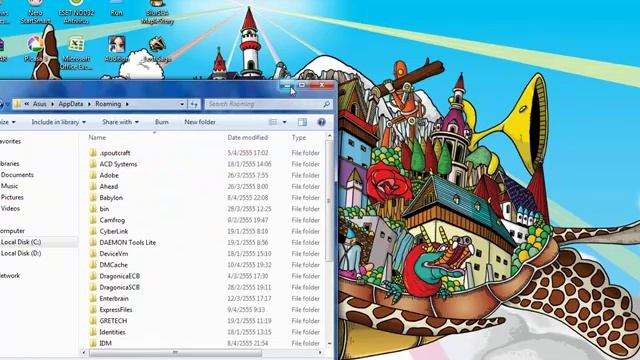The image size is (640, 360).
Task: Open Documents in the navigation pane
Action: [17, 175]
